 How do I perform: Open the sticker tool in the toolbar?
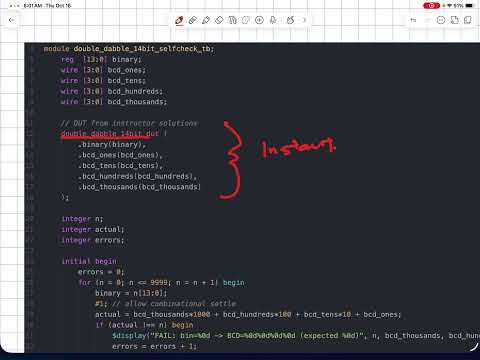(x=290, y=20)
